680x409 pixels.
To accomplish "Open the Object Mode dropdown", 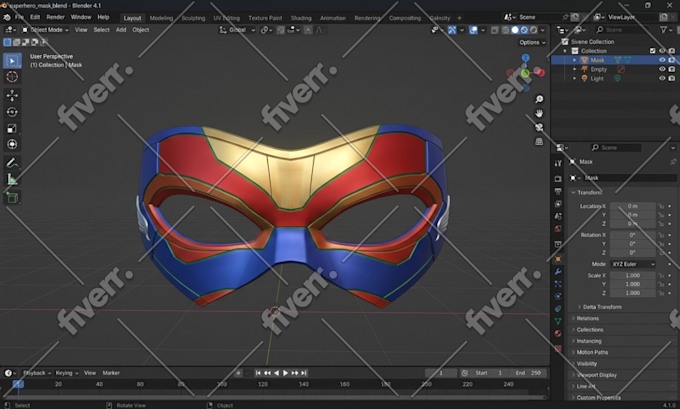I will click(45, 30).
